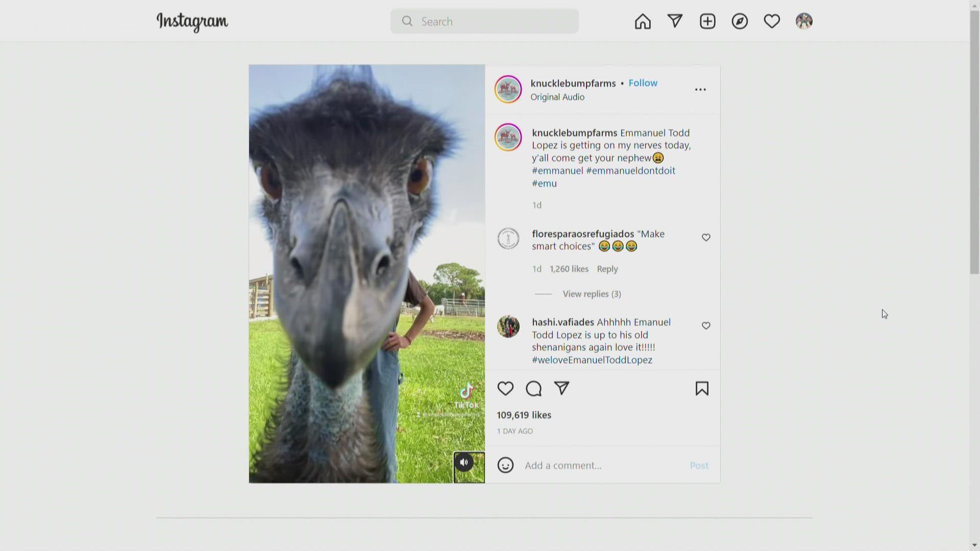Mute the video sound
The width and height of the screenshot is (980, 551).
coord(464,463)
